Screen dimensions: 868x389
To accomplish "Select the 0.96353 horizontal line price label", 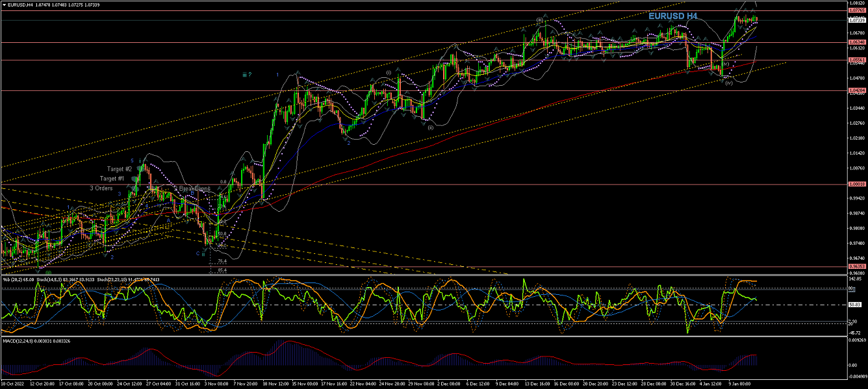I will coord(858,266).
